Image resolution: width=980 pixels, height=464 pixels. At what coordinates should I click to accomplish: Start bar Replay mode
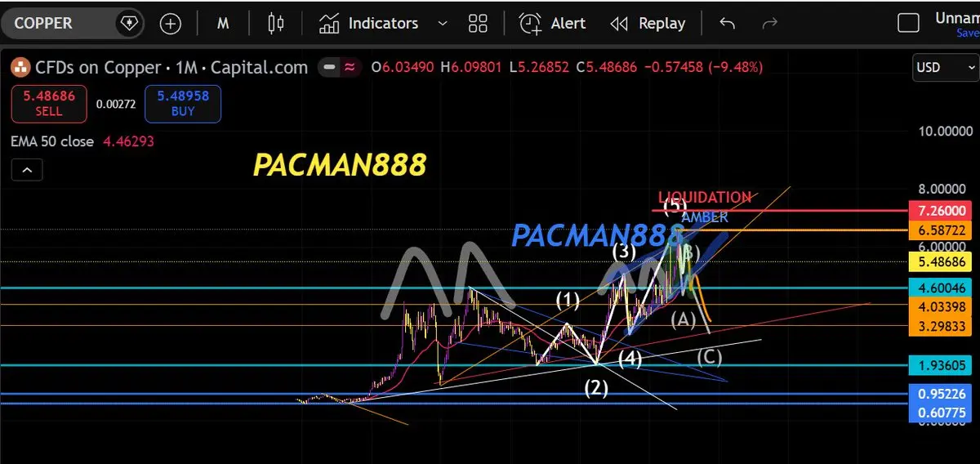[648, 23]
